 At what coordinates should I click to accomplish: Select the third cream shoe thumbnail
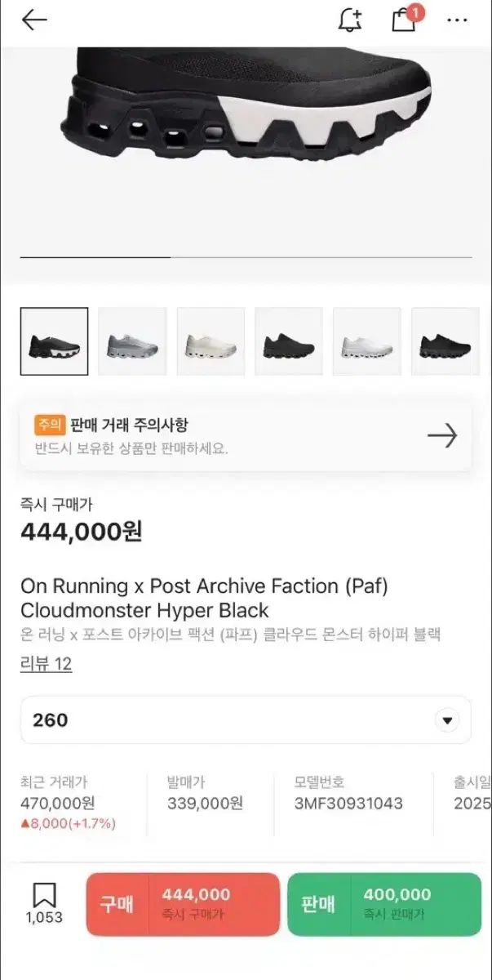tap(211, 341)
